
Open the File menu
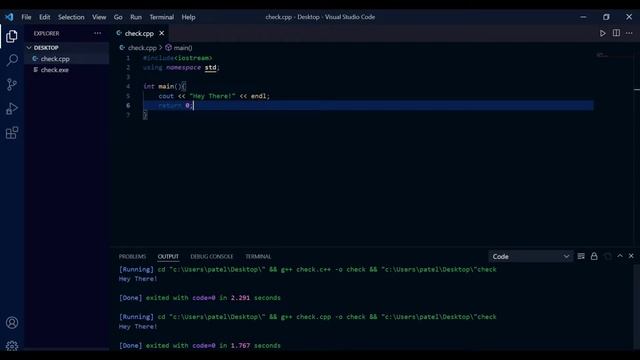pyautogui.click(x=26, y=17)
